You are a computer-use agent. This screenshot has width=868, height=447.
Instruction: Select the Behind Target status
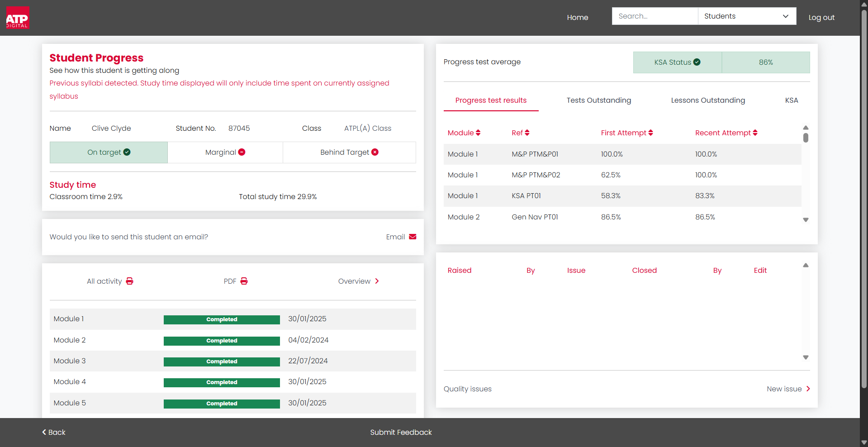[349, 152]
